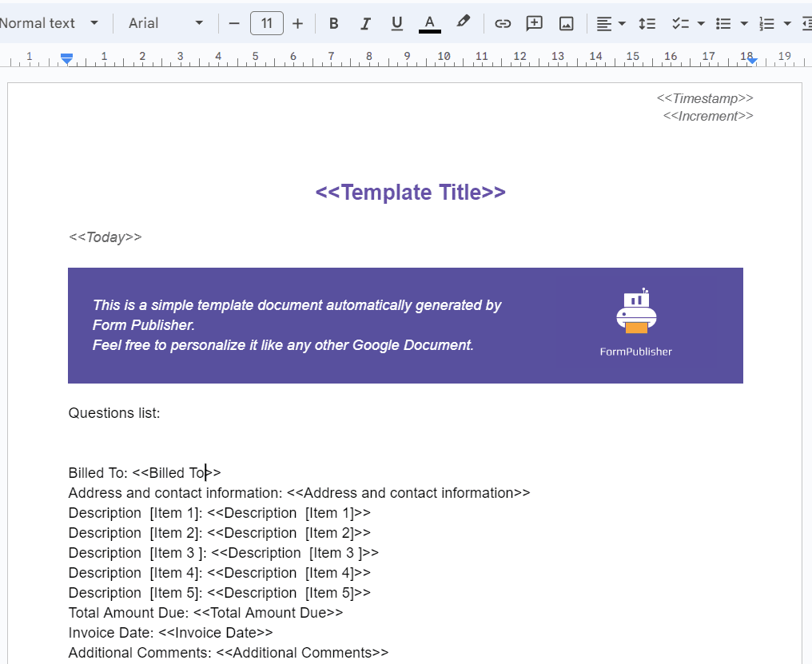Click the 'Billed To:' line
Viewport: 812px width, 664px height.
(145, 473)
